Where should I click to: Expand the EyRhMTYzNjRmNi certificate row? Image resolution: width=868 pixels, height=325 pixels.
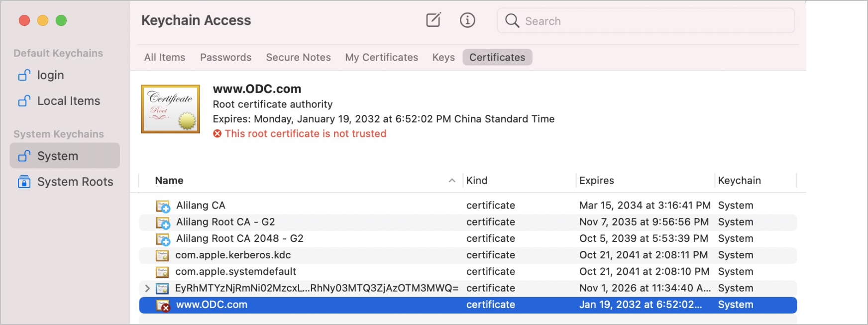[147, 288]
